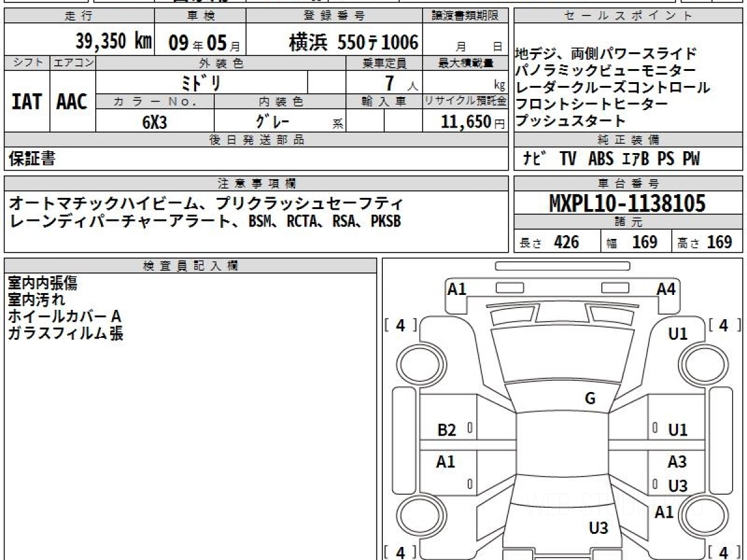Screen dimensions: 747x560
Task: Click the 輸入車 header
Action: (384, 101)
